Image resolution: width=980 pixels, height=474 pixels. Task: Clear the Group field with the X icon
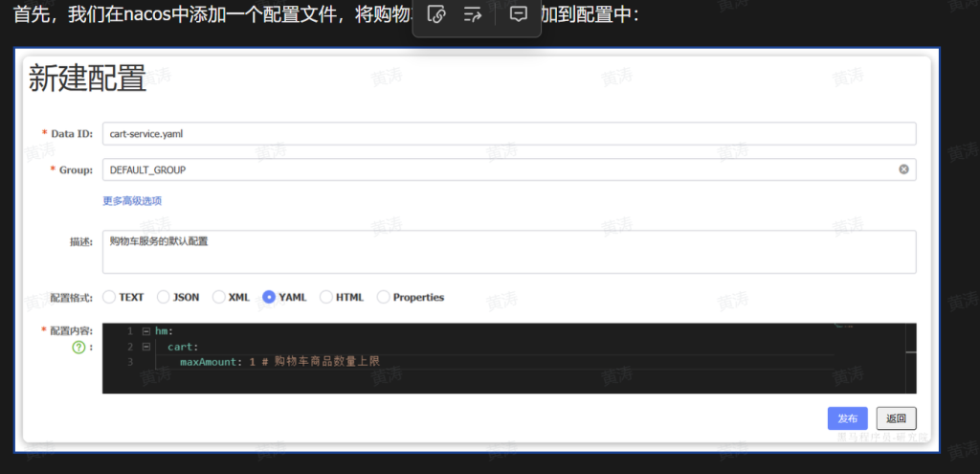(903, 169)
